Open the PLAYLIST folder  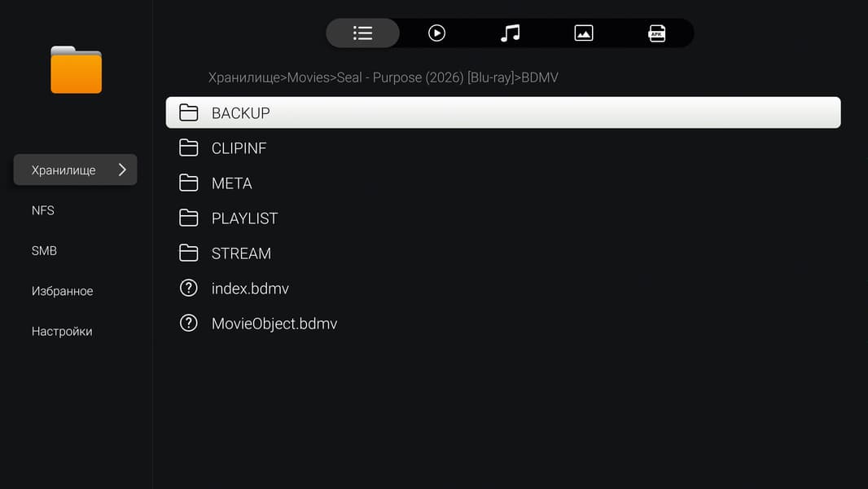click(x=244, y=218)
